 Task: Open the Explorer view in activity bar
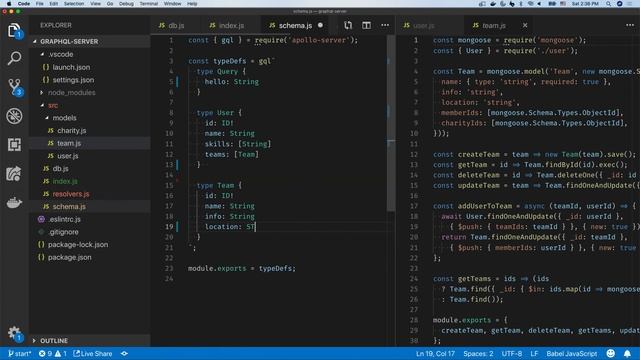14,31
